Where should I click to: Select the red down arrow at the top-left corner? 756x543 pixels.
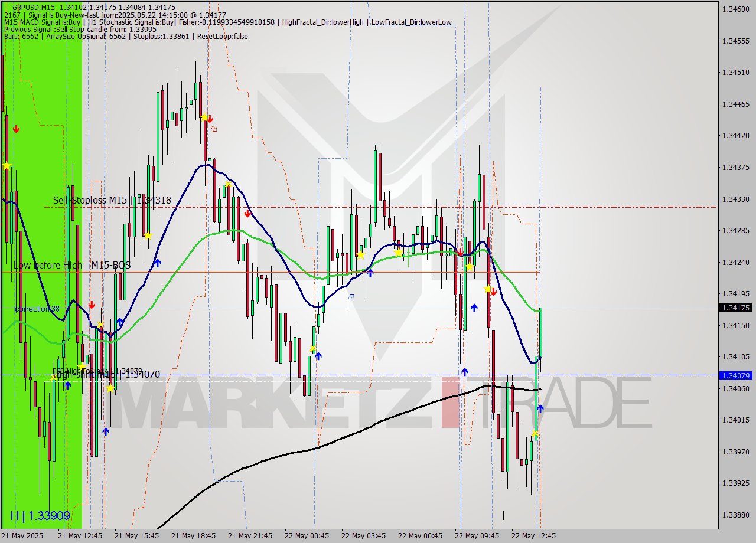click(x=15, y=127)
